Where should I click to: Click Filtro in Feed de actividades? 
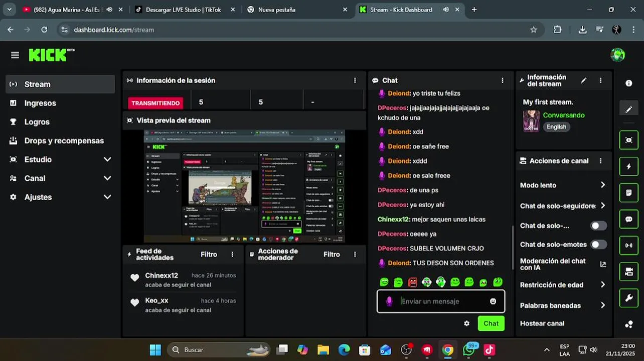point(209,254)
